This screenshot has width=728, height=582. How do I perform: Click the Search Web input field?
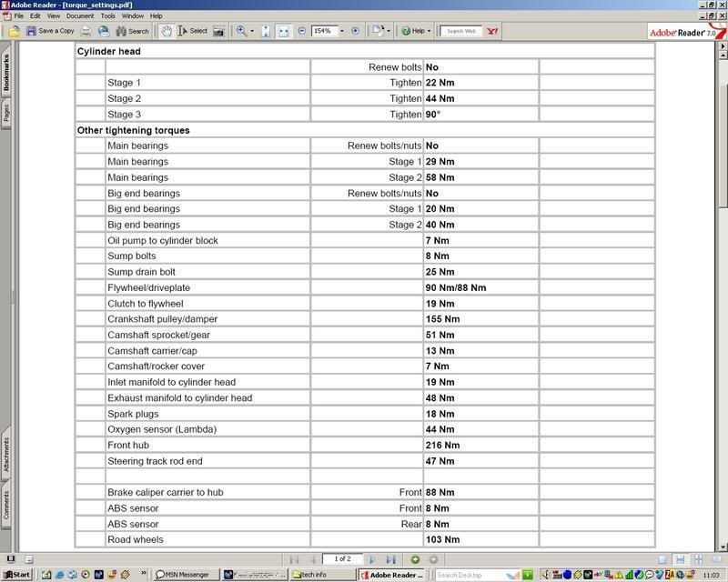point(461,31)
